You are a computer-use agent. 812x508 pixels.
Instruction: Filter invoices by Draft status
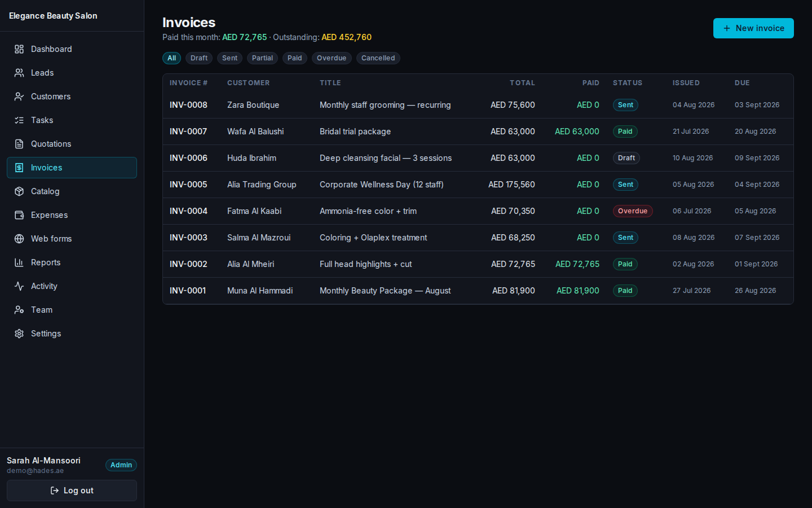199,58
